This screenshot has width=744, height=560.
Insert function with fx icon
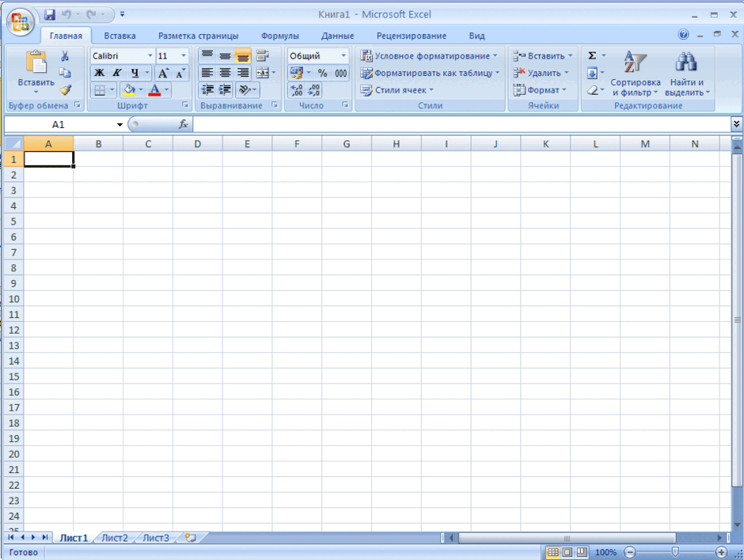pyautogui.click(x=183, y=124)
